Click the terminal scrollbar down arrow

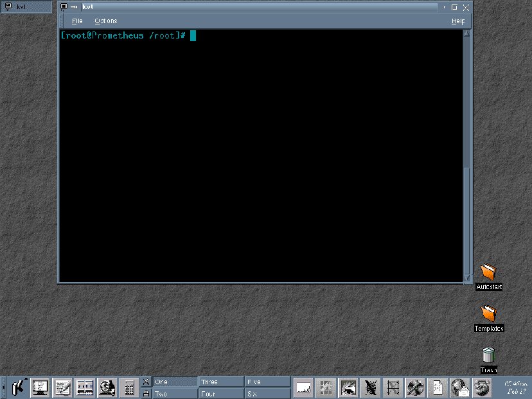467,278
